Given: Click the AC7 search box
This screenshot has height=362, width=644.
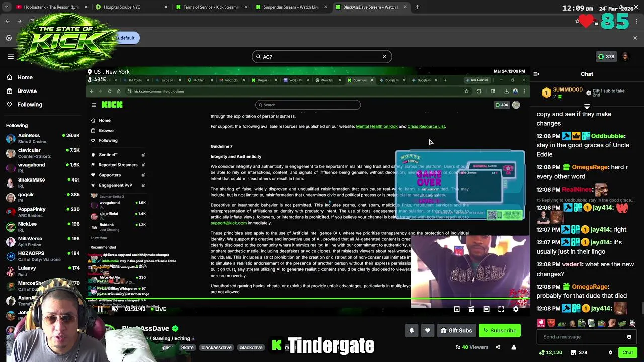Looking at the screenshot, I should click(321, 57).
